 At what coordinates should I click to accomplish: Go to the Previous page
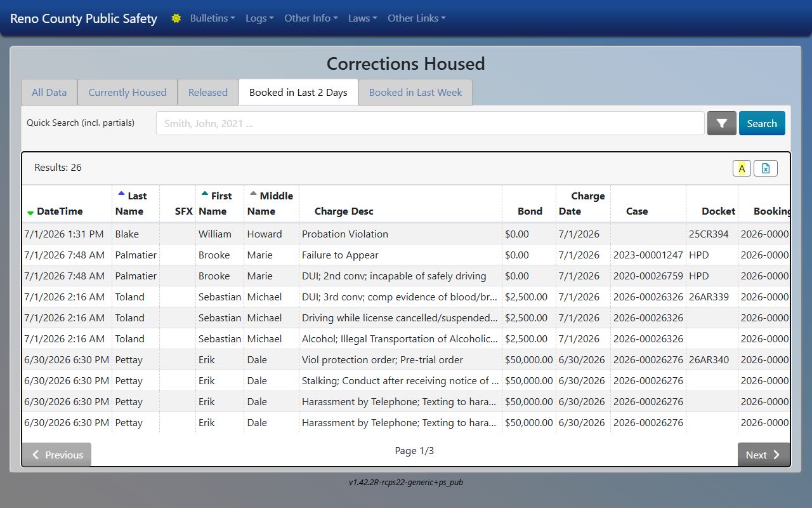point(56,455)
